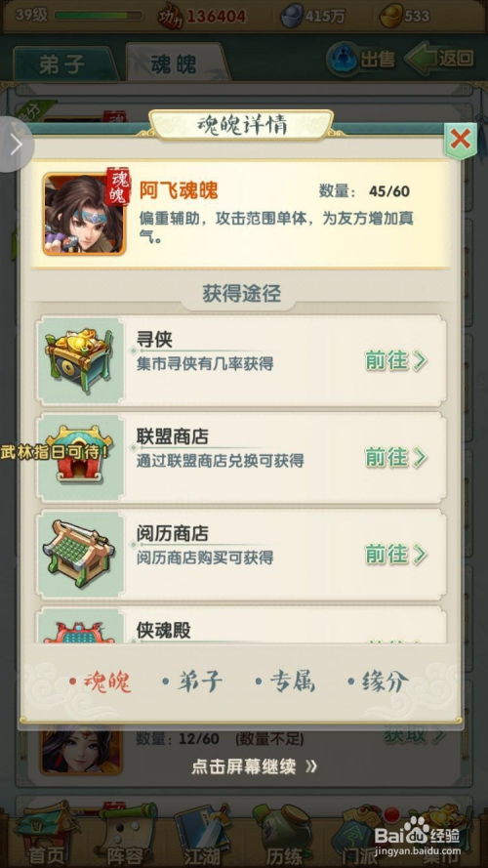Click the green experience progress bar
The width and height of the screenshot is (488, 868).
pos(99,15)
